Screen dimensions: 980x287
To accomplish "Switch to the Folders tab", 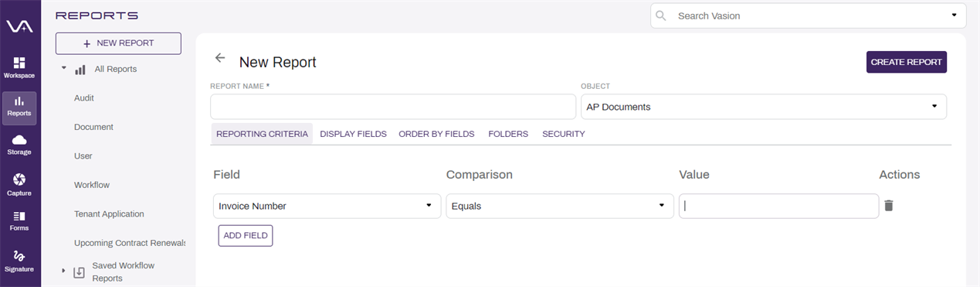I will (x=508, y=134).
